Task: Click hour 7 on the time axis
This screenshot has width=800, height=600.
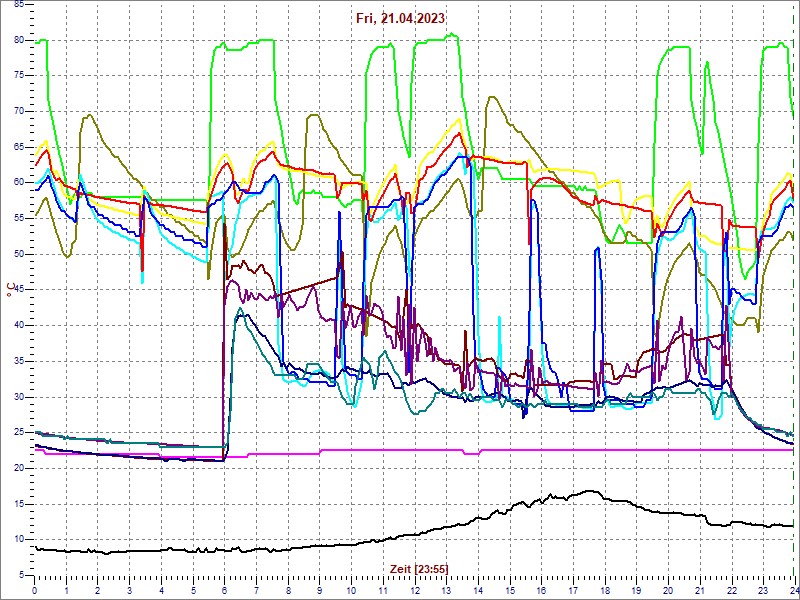Action: coord(256,590)
